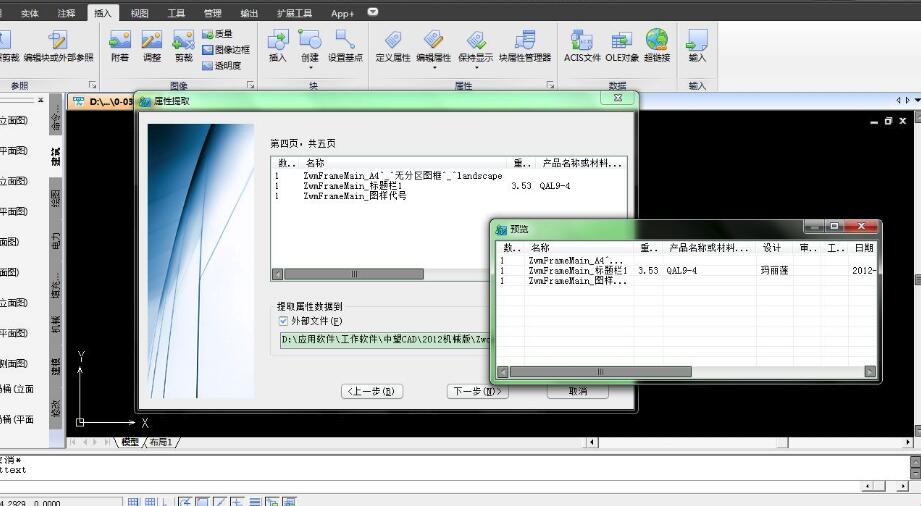Click preview scrollbar right arrow
The height and width of the screenshot is (506, 921).
click(870, 371)
